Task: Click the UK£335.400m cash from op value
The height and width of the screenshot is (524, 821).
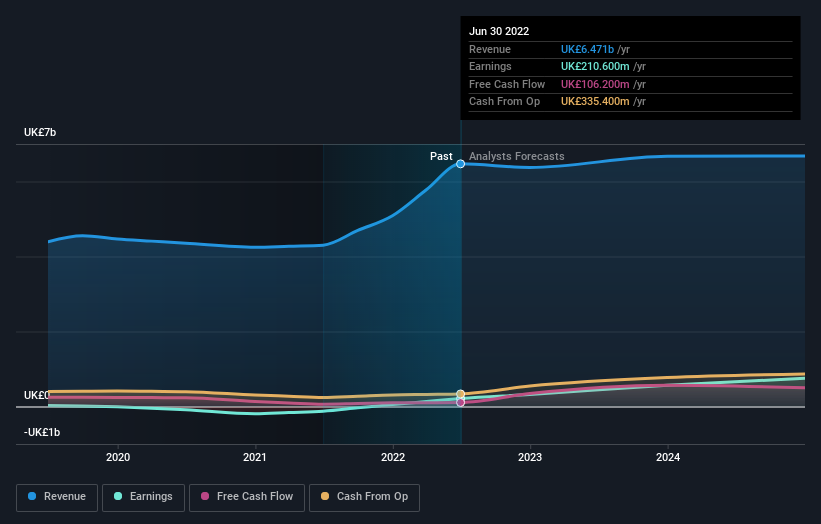Action: coord(595,102)
